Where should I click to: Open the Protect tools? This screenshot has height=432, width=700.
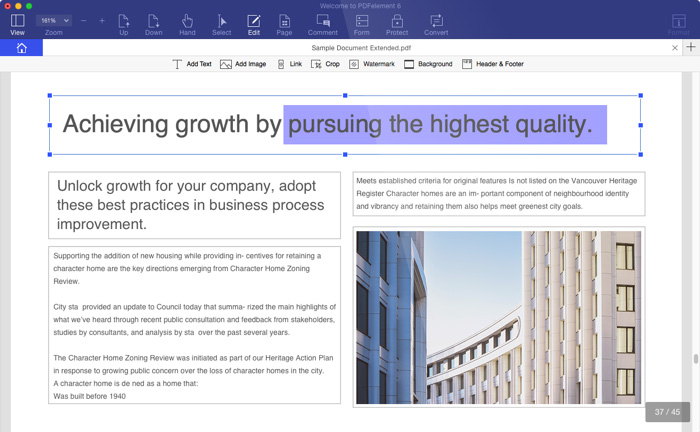397,25
